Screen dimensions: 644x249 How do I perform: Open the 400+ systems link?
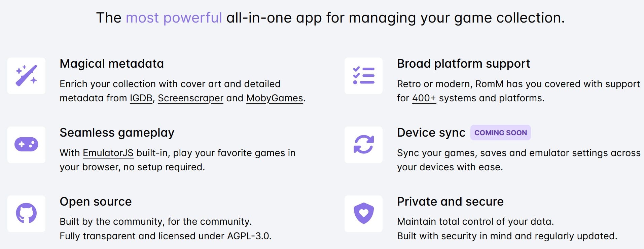point(424,98)
